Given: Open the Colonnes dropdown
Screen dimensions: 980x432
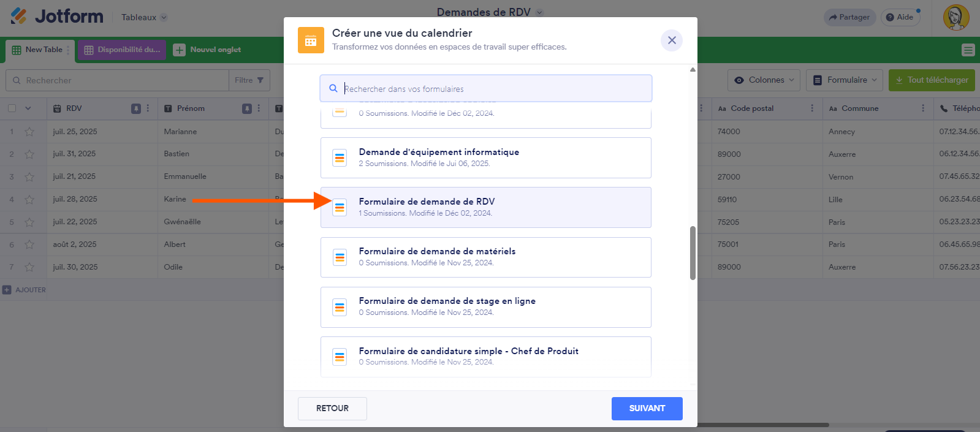Looking at the screenshot, I should (x=764, y=80).
